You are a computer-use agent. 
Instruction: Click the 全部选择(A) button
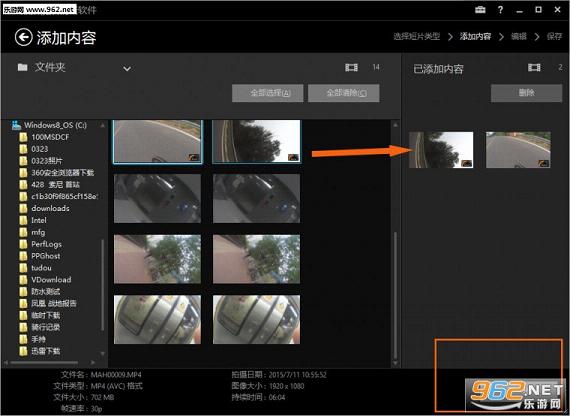[x=268, y=93]
